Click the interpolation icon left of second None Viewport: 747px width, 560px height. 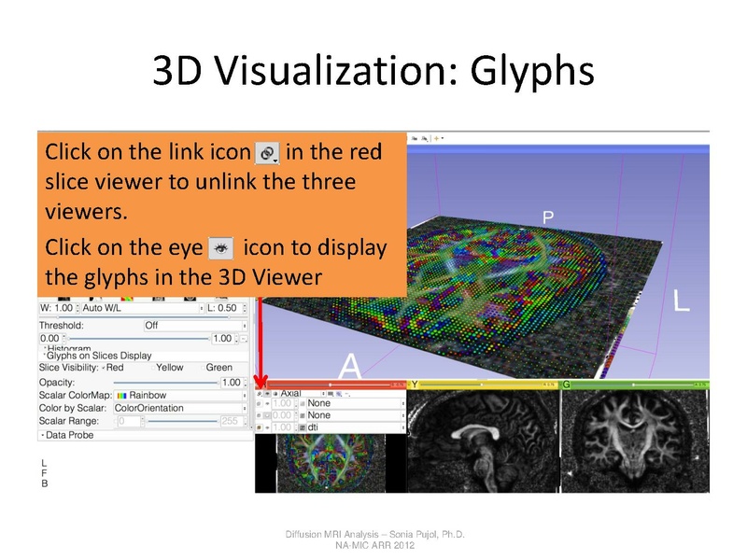click(x=303, y=415)
